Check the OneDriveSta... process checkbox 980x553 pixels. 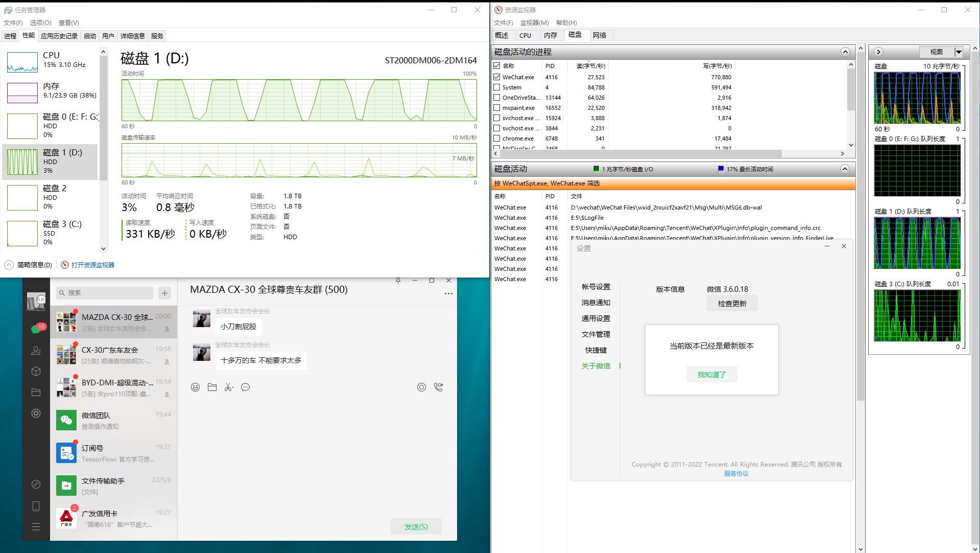pyautogui.click(x=497, y=98)
